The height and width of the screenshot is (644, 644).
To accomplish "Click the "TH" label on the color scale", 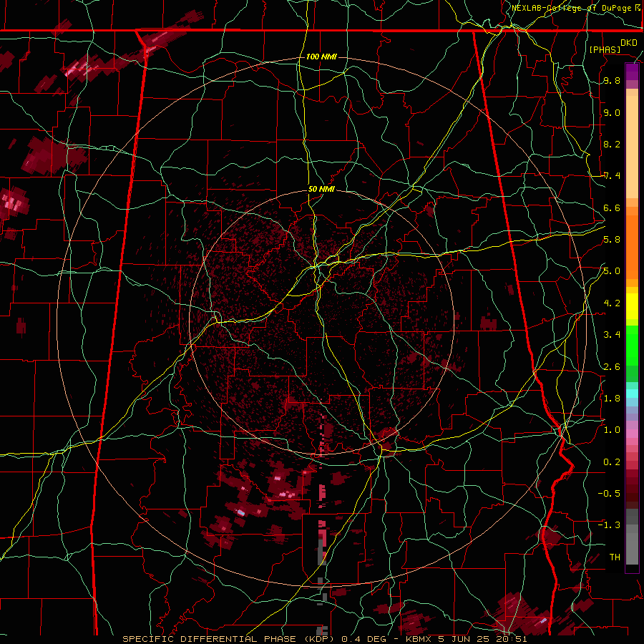I will click(615, 557).
